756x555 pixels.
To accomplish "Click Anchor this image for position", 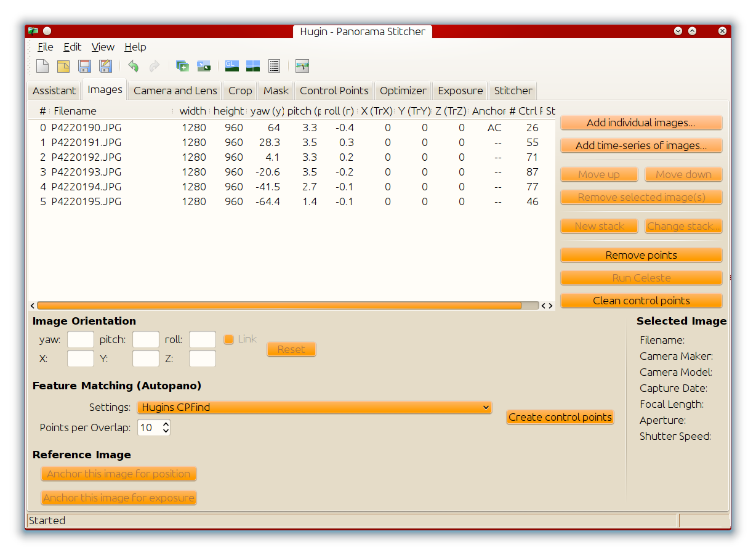I will 119,474.
